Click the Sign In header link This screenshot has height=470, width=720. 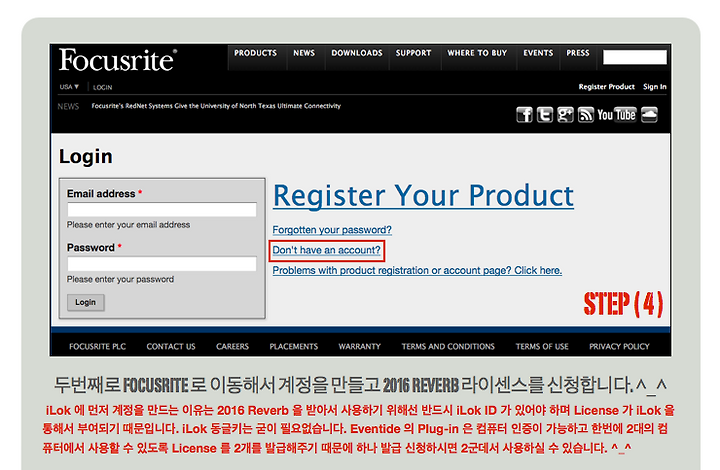pos(655,87)
